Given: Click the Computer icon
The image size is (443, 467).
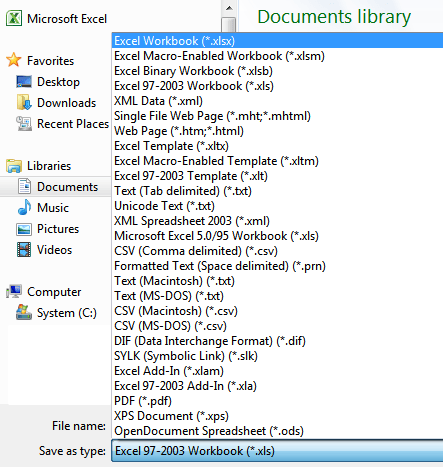Looking at the screenshot, I should click(14, 292).
